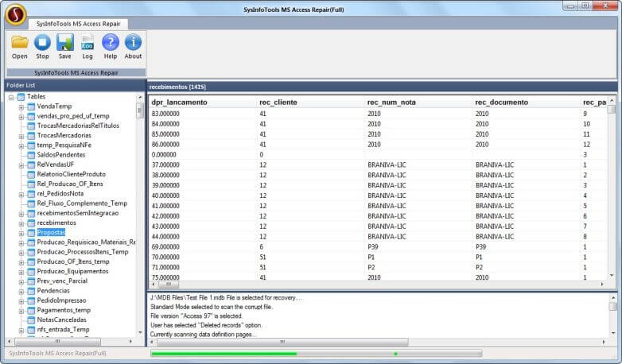Click the green scan progress bar
Image resolution: width=622 pixels, height=364 pixels.
[x=224, y=353]
